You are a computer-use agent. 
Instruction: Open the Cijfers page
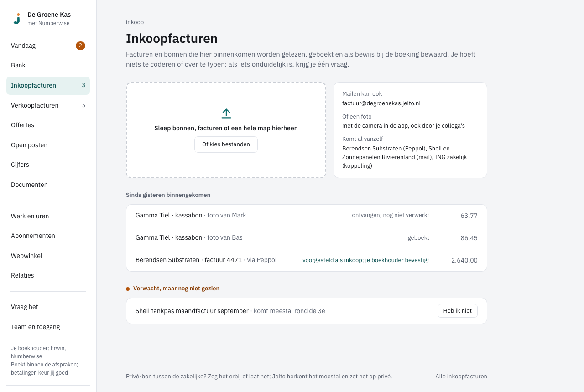point(48,165)
